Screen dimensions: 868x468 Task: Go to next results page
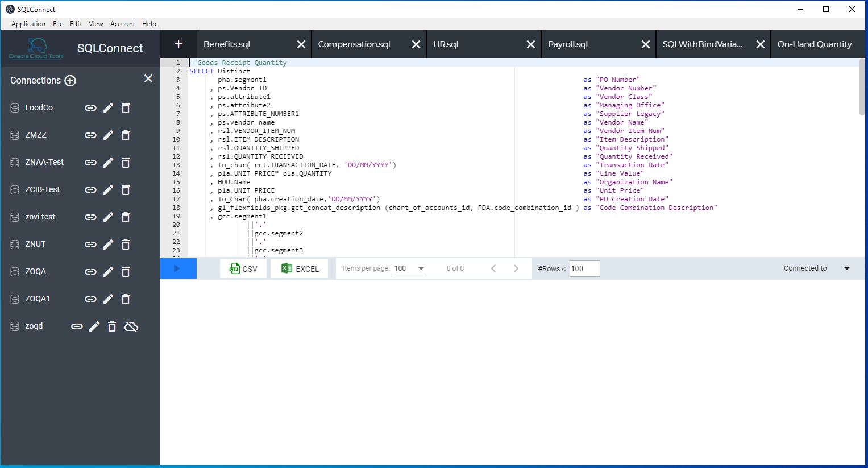516,268
